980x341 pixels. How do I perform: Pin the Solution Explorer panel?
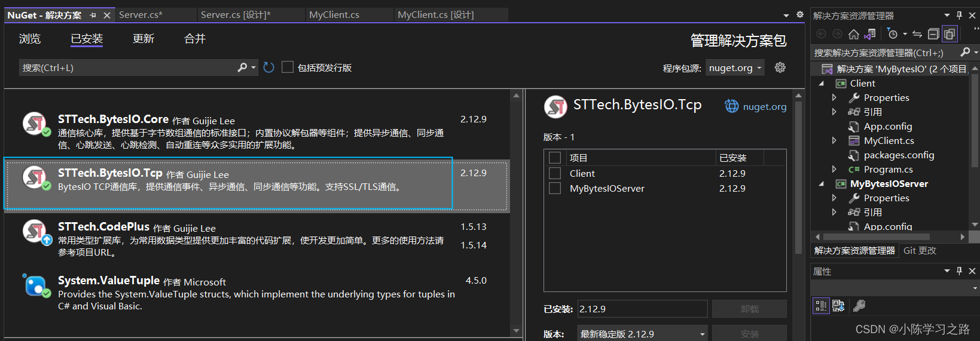click(960, 15)
